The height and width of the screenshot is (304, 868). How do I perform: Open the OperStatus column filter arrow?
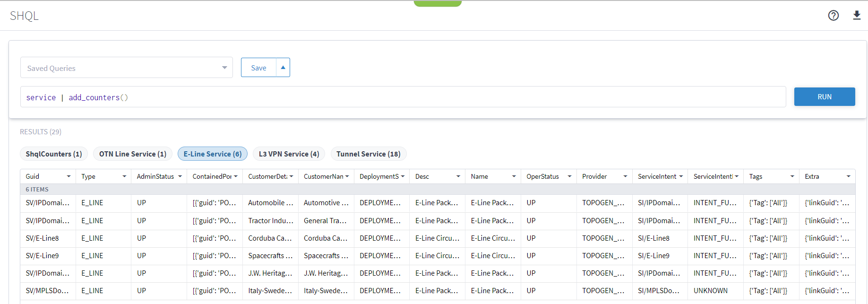570,176
